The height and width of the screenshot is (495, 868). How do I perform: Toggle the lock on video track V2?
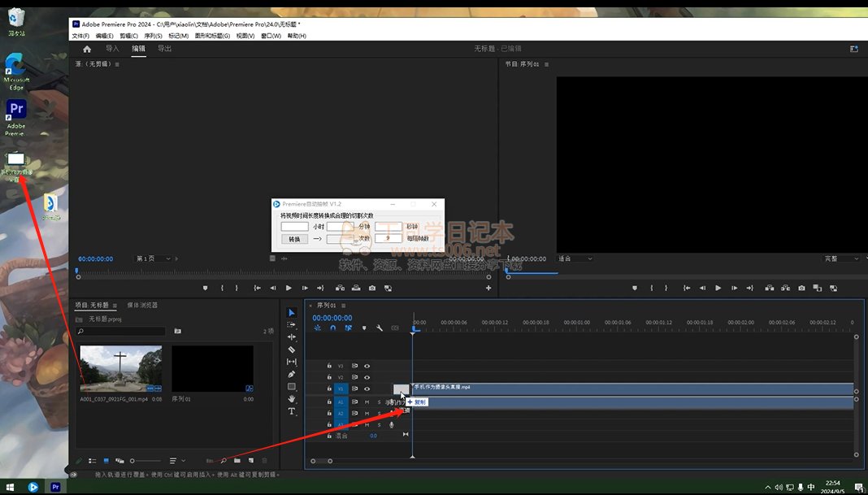(x=329, y=377)
